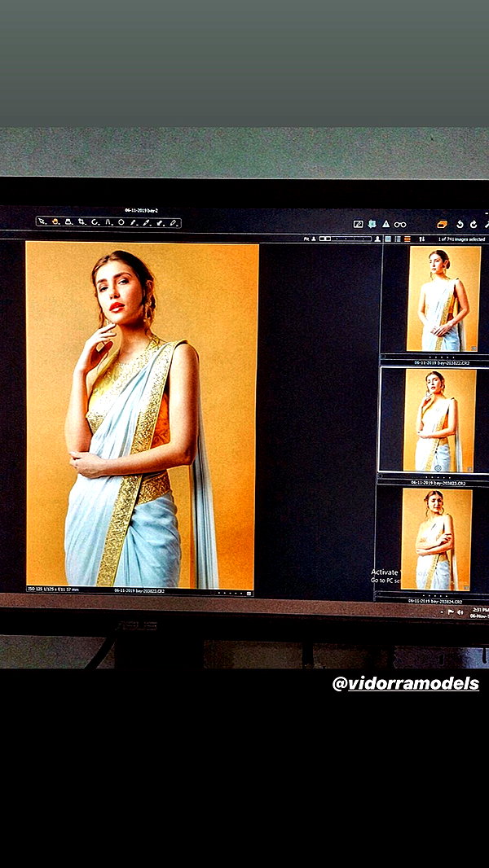Toggle proofing with the glasses icon
The image size is (489, 868).
point(400,224)
